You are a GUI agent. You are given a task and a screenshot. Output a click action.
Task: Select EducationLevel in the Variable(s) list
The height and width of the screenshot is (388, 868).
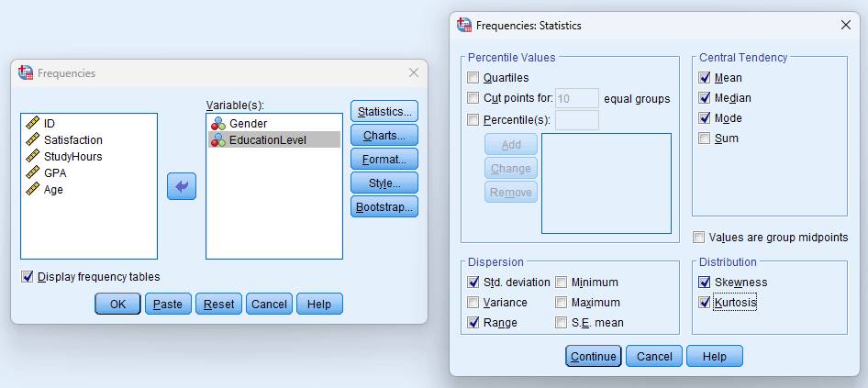click(x=267, y=139)
